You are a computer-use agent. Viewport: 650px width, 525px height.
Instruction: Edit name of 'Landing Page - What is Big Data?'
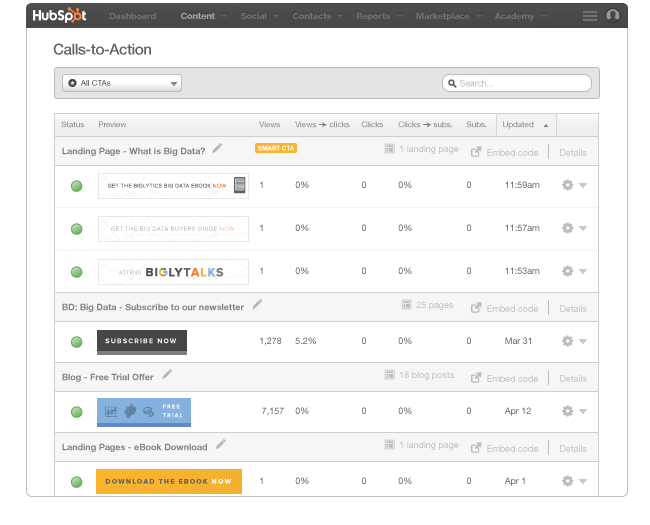(217, 148)
